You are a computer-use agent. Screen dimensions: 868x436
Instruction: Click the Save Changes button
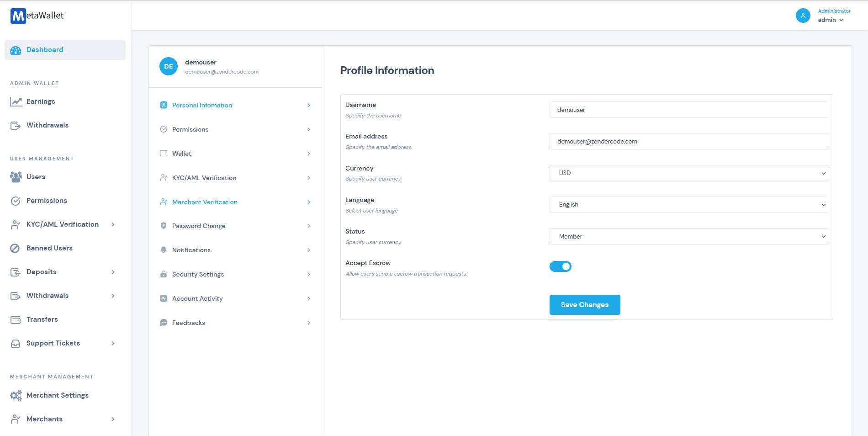pos(584,305)
